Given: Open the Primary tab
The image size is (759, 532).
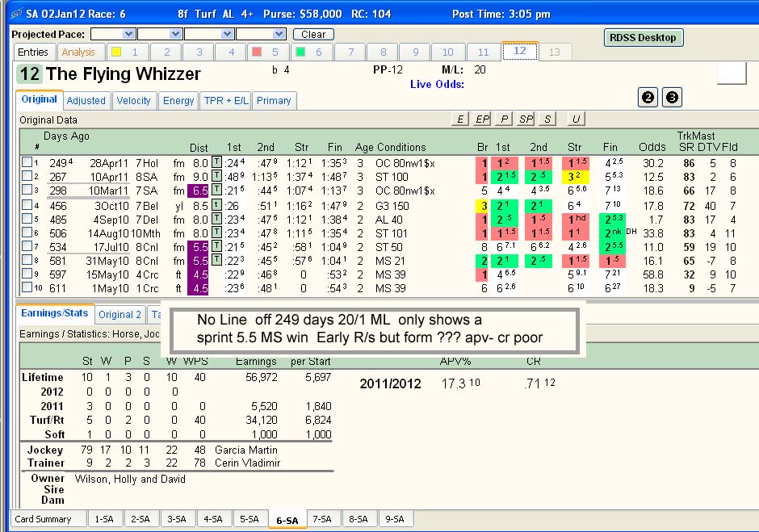Looking at the screenshot, I should pyautogui.click(x=274, y=101).
